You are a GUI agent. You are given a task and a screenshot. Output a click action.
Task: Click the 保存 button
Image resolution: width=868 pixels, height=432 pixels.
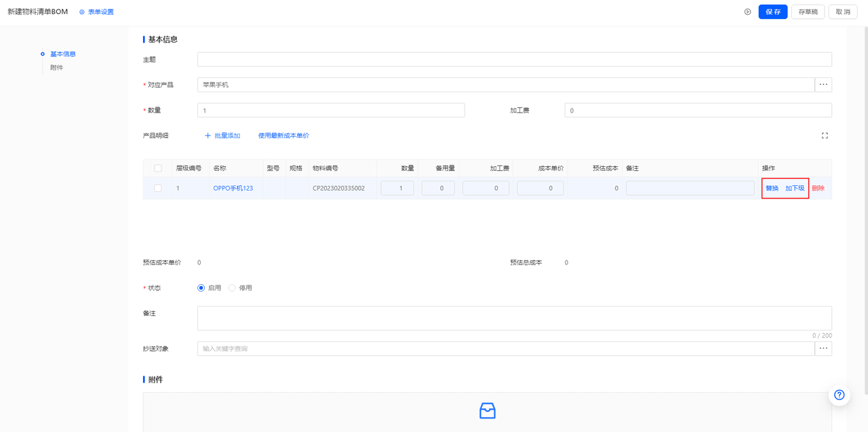[772, 12]
